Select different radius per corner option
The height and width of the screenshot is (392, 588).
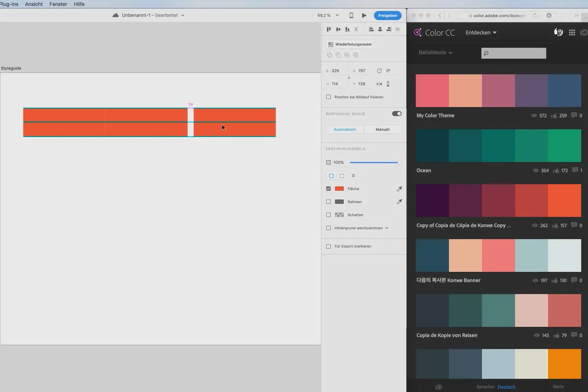[342, 175]
